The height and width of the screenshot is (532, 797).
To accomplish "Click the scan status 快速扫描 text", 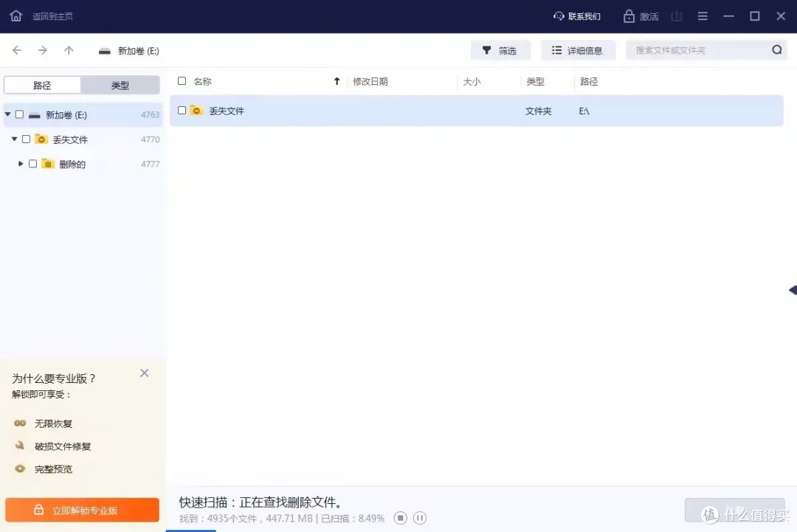I will (262, 502).
